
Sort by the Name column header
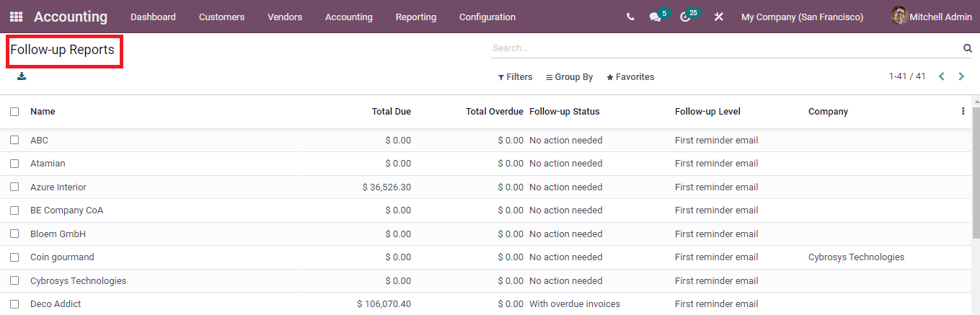pos(43,112)
